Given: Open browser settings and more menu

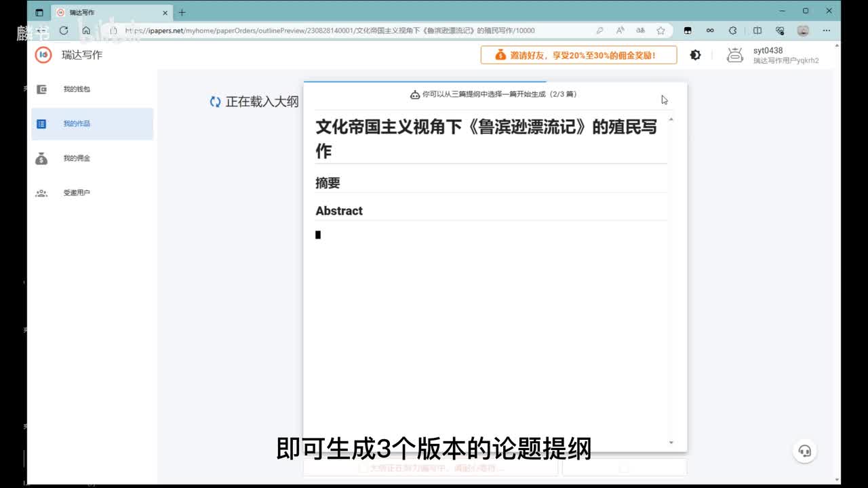Looking at the screenshot, I should pos(827,30).
